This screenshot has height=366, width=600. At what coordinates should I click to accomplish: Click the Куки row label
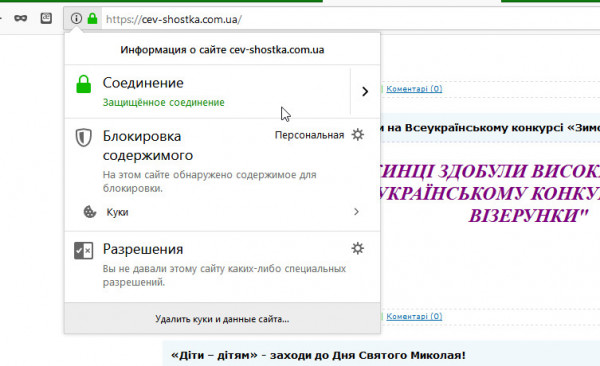[x=117, y=212]
